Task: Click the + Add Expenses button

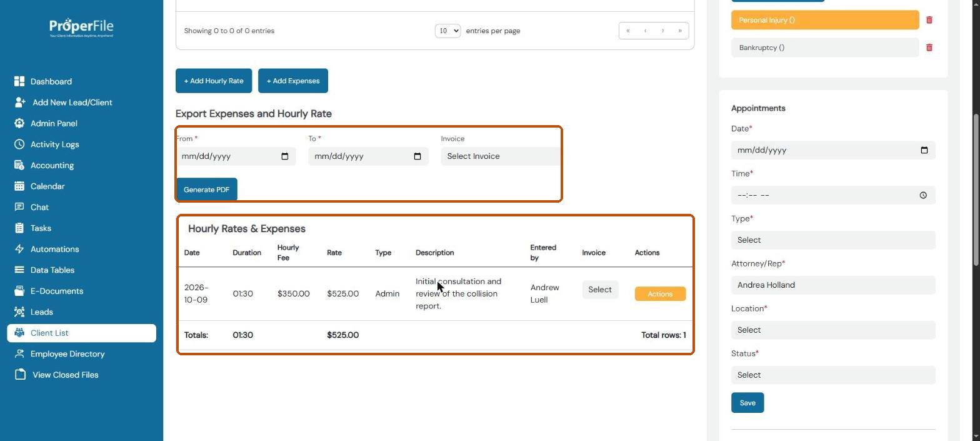Action: point(293,81)
